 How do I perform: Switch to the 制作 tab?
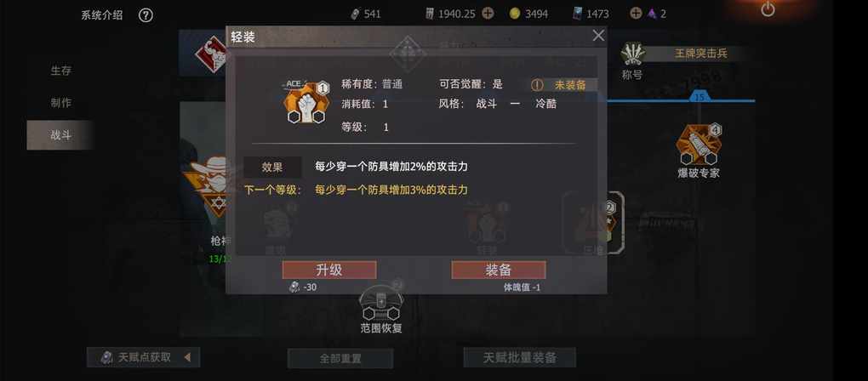coord(61,102)
